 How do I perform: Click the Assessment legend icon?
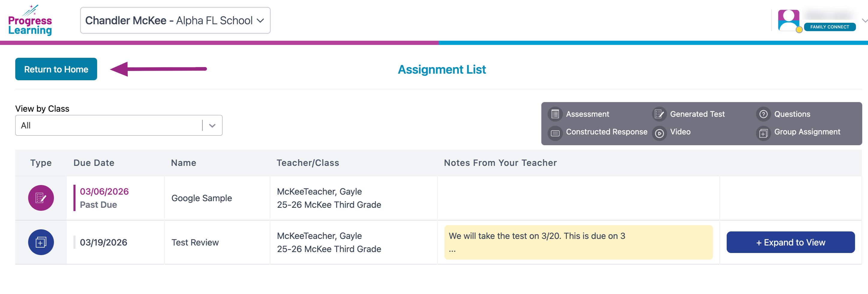tap(555, 114)
